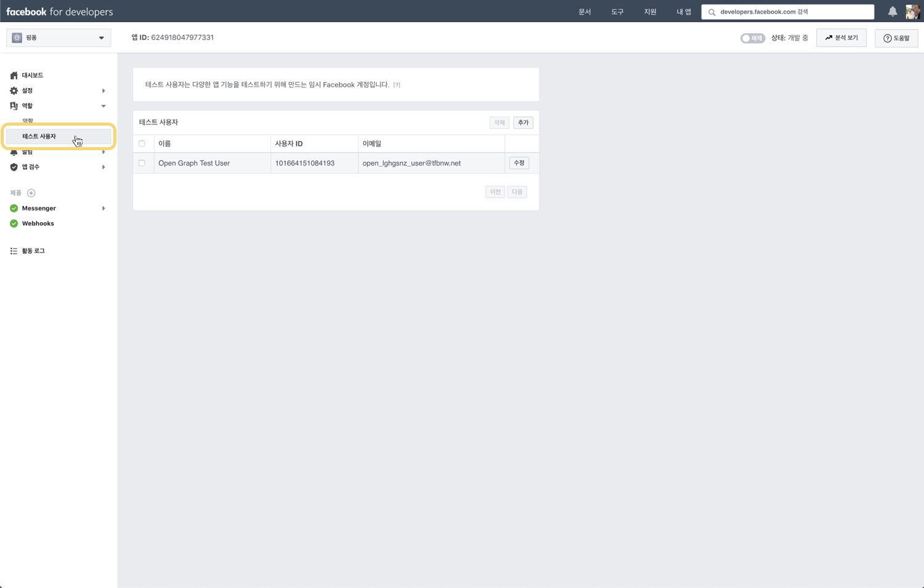
Task: Open 활동 로그 in the sidebar
Action: point(33,251)
